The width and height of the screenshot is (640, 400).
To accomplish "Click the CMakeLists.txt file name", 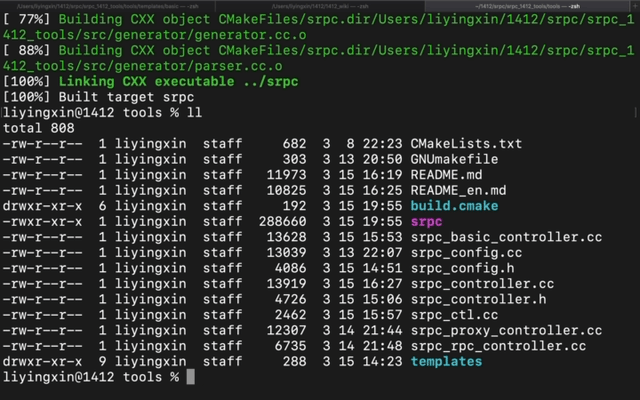I will pyautogui.click(x=466, y=144).
